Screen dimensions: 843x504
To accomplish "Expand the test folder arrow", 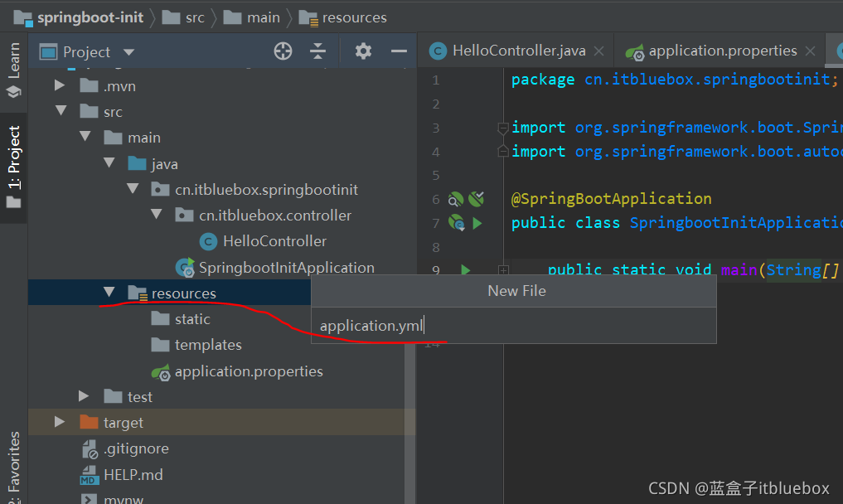I will pyautogui.click(x=84, y=396).
